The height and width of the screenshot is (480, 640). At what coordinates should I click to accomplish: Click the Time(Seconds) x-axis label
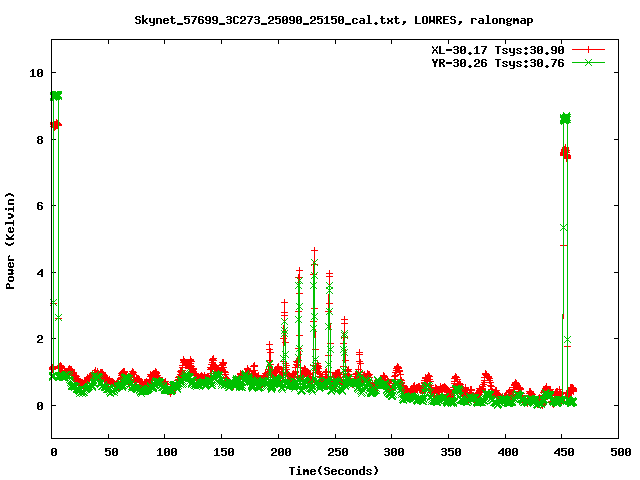pos(333,471)
